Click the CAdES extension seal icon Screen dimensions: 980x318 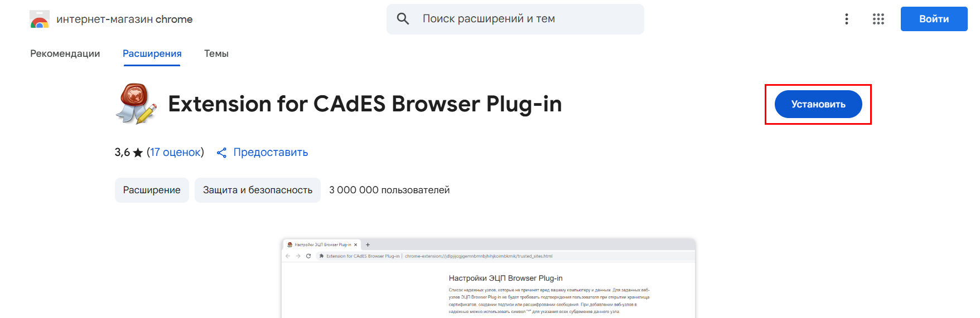click(x=136, y=104)
